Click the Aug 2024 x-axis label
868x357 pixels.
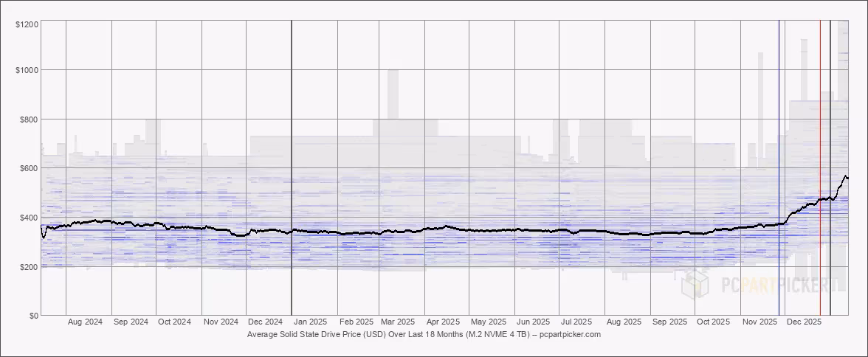coord(85,322)
